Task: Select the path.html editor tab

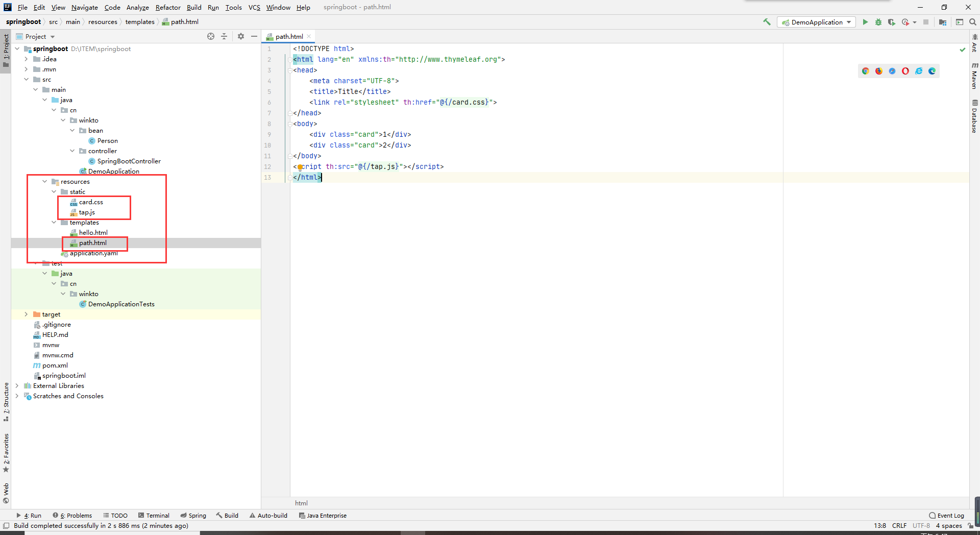Action: click(x=289, y=36)
